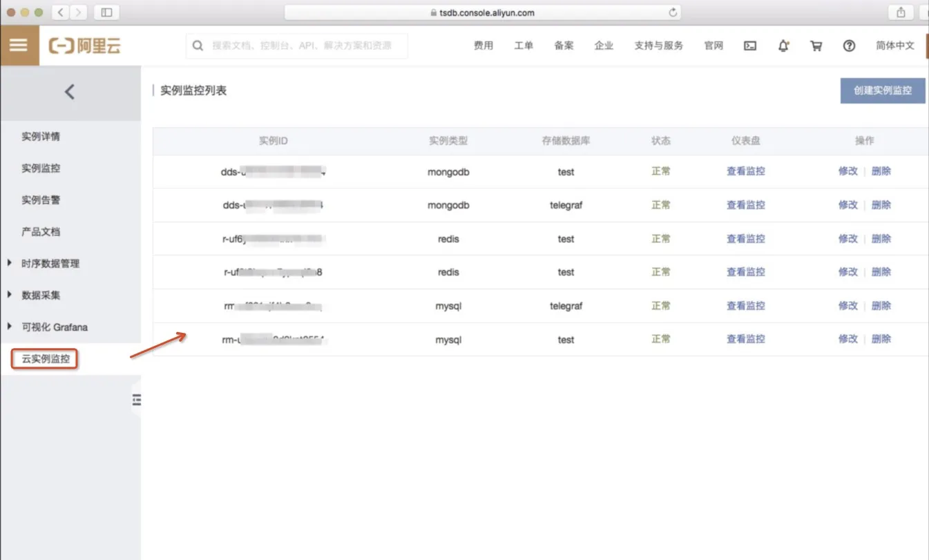
Task: Go forward with Safari forward arrow
Action: pos(79,12)
